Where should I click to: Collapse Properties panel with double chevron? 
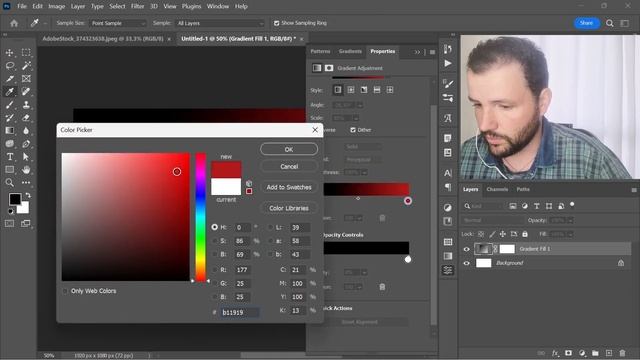pos(417,52)
